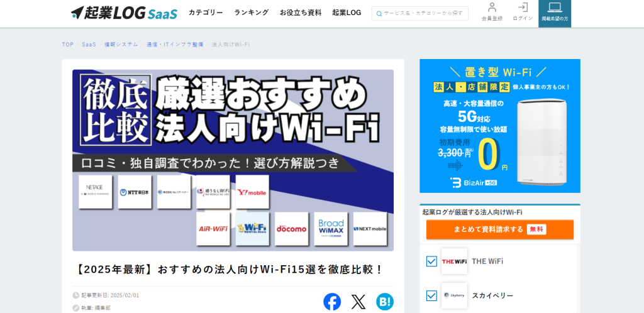Click the article title 【2025年最新】
This screenshot has width=644, height=313.
click(x=229, y=270)
